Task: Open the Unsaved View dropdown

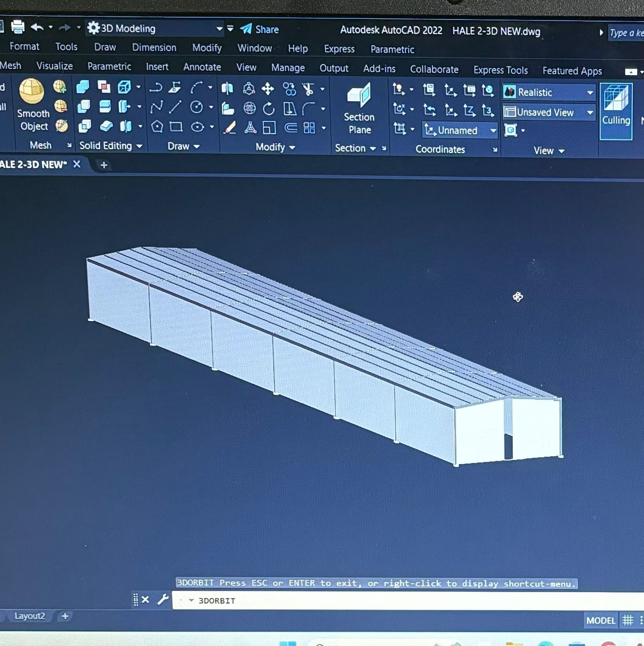Action: click(549, 112)
